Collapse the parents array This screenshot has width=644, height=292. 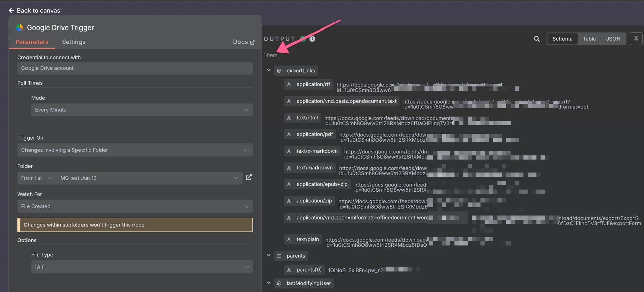click(x=268, y=255)
